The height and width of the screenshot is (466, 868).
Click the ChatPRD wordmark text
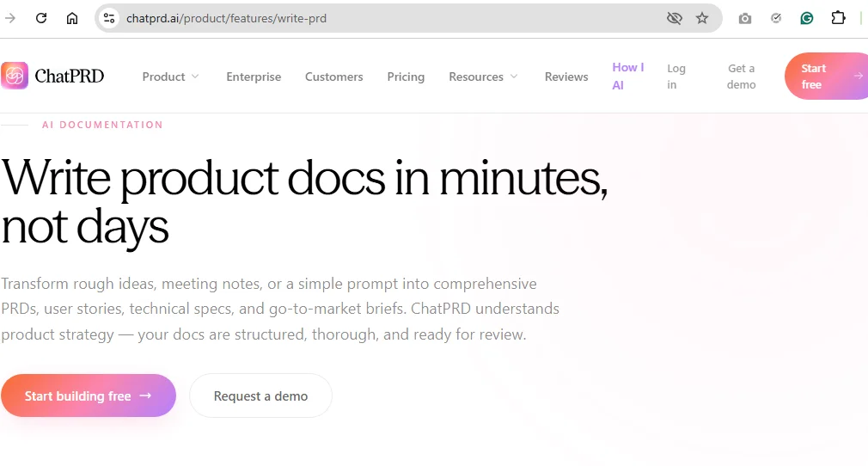coord(70,76)
